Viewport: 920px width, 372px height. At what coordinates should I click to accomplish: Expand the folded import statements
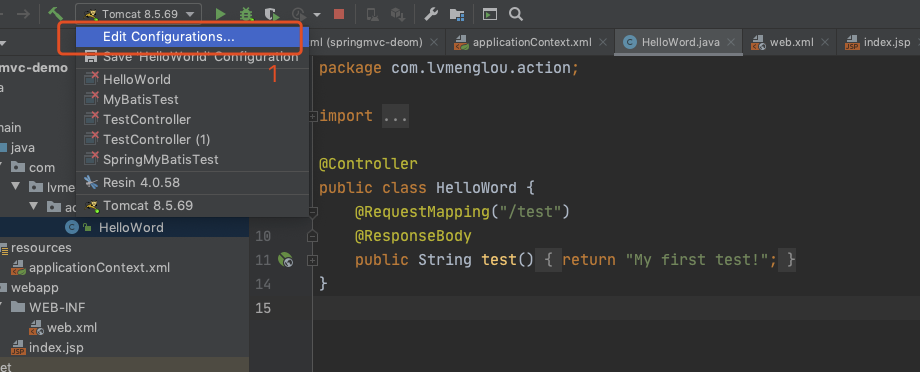313,116
